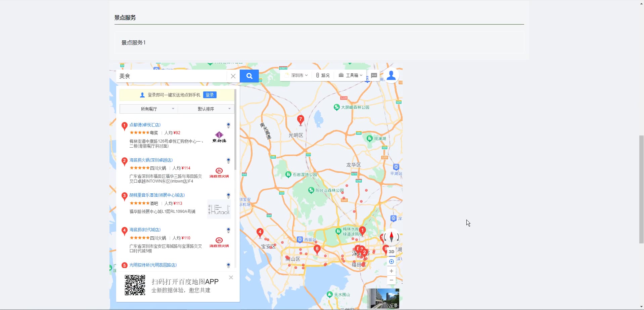This screenshot has width=644, height=310.
Task: Zoom out with the minus button
Action: (392, 280)
